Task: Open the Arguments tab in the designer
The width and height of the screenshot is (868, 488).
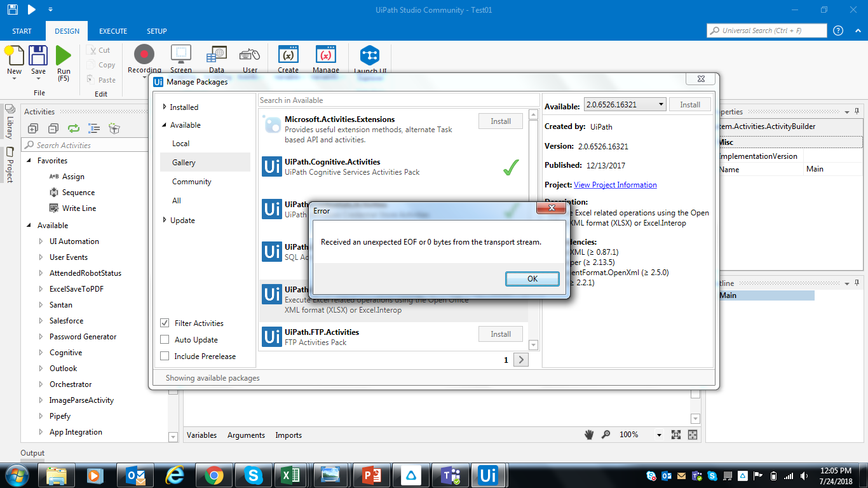Action: tap(246, 435)
